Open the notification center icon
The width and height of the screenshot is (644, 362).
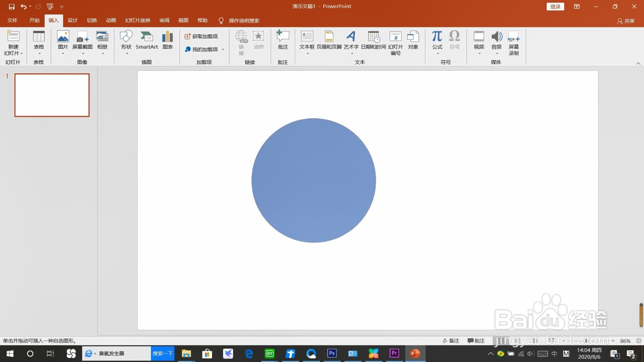[x=631, y=354]
